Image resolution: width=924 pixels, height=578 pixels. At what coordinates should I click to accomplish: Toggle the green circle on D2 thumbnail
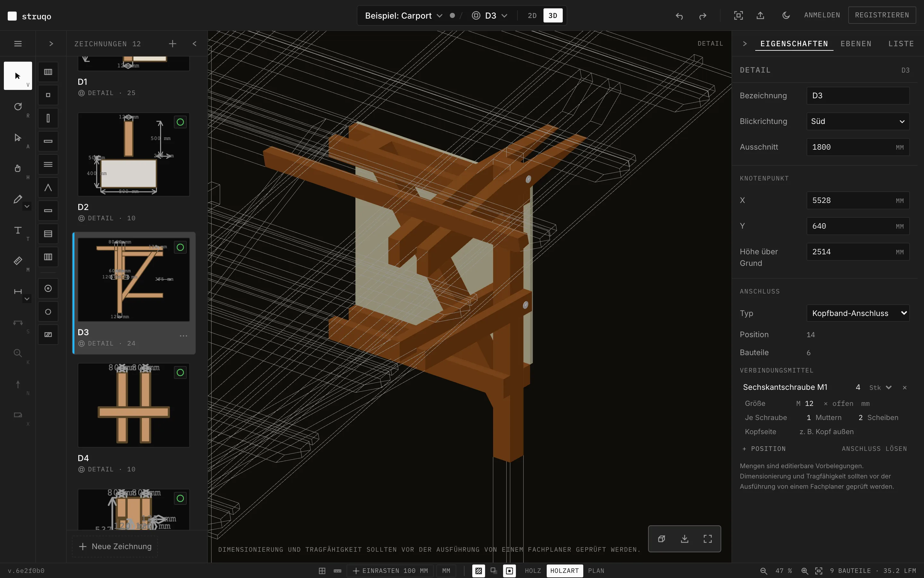pos(180,122)
